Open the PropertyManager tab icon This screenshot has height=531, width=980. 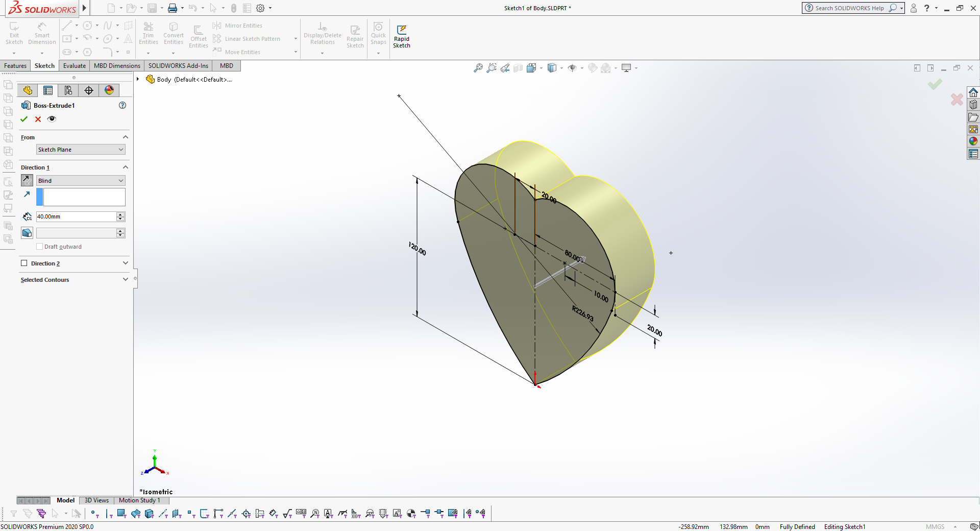coord(48,90)
